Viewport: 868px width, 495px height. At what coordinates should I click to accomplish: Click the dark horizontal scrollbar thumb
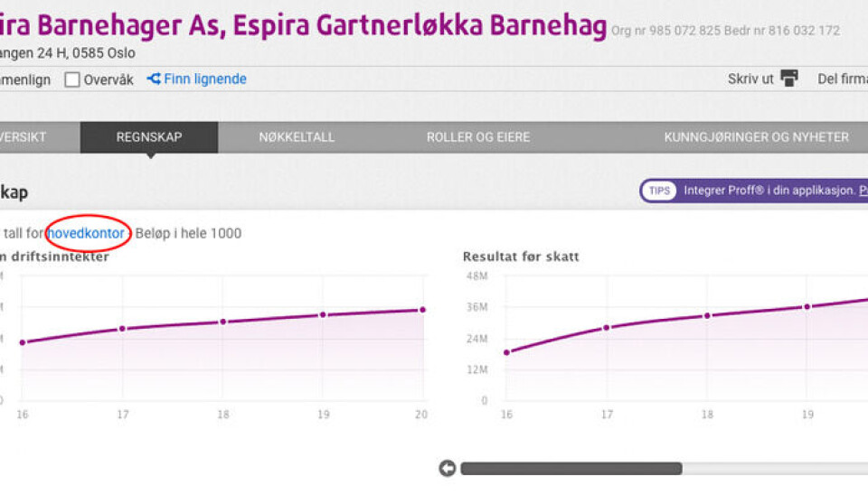pyautogui.click(x=571, y=468)
